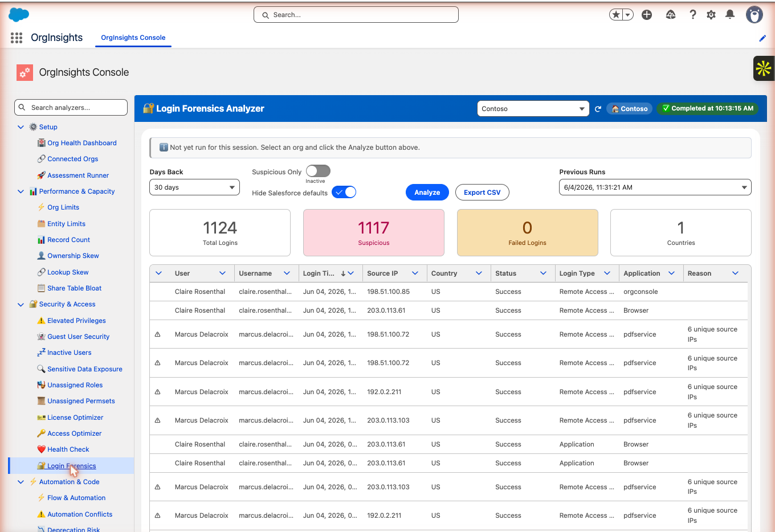Click the info icon in the notice banner
Viewport: 775px width, 532px height.
[164, 148]
